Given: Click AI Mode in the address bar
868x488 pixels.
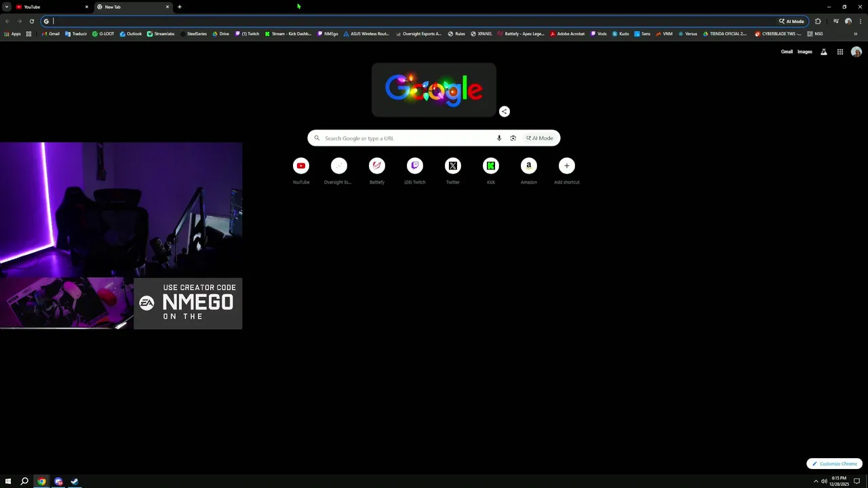Looking at the screenshot, I should (791, 21).
